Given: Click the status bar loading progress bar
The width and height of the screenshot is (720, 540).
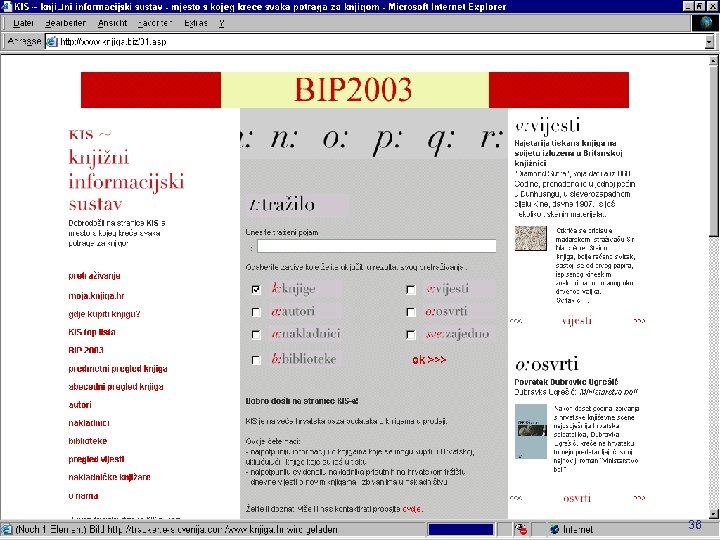Looking at the screenshot, I should pos(461,529).
